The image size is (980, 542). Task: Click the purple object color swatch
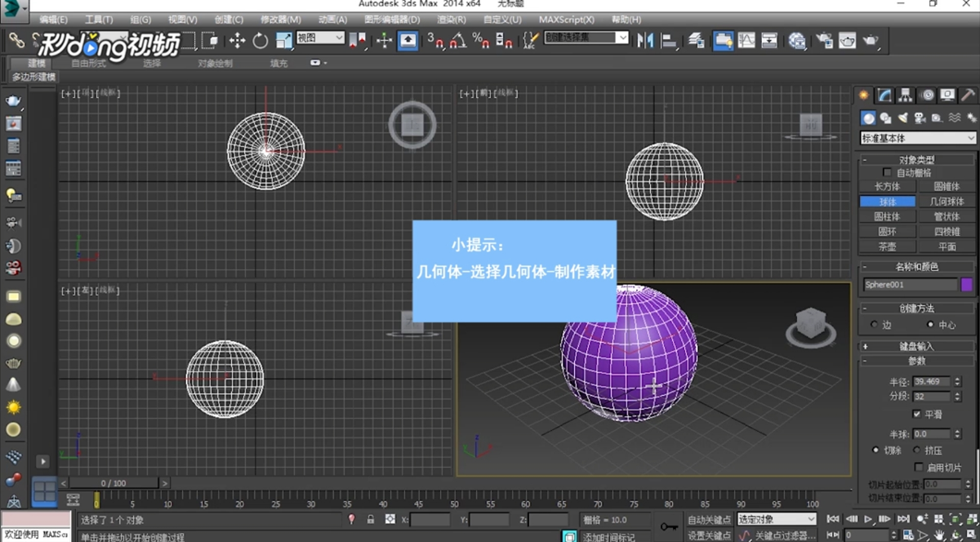pos(968,285)
